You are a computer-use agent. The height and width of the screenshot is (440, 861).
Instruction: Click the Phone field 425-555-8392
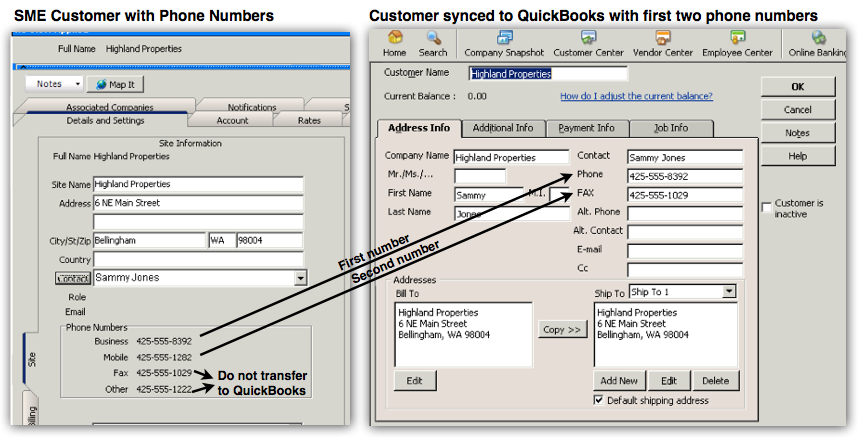685,176
